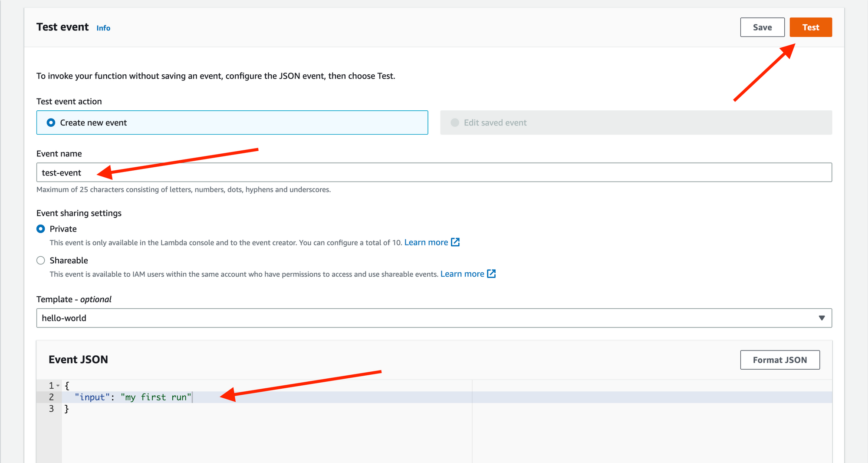This screenshot has height=463, width=868.
Task: Select the Create new event option
Action: [x=232, y=122]
